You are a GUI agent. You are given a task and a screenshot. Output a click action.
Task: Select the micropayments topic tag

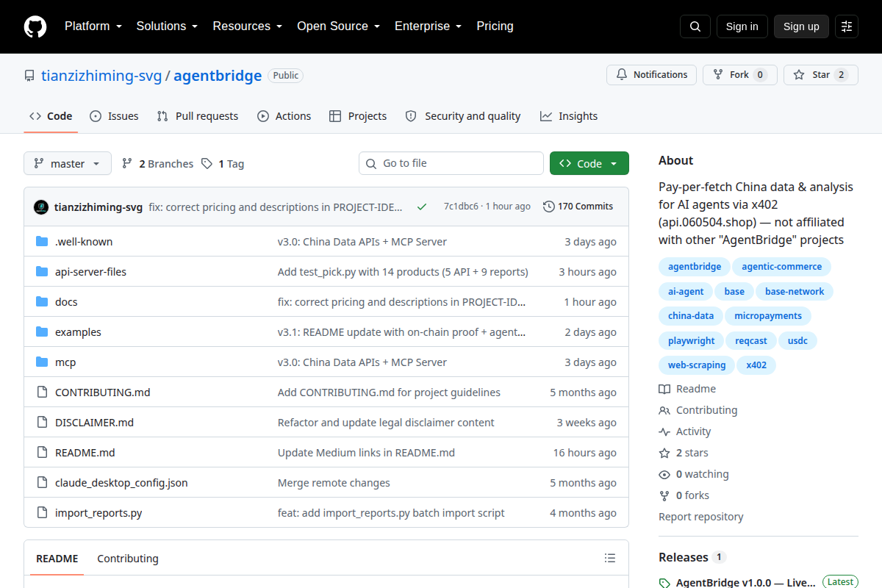[x=768, y=316]
